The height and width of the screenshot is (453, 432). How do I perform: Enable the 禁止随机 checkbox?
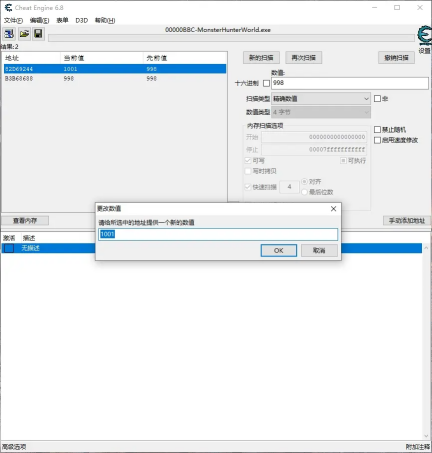(x=377, y=129)
